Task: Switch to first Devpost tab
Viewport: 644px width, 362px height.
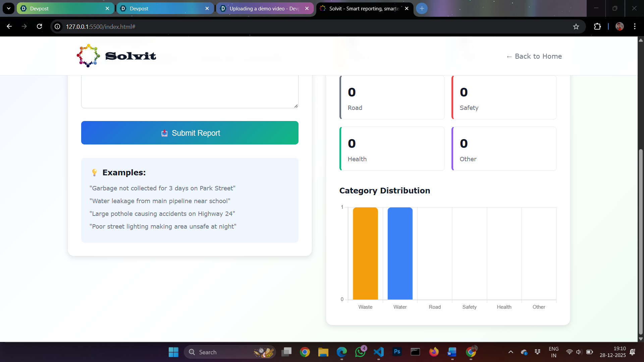Action: click(65, 8)
